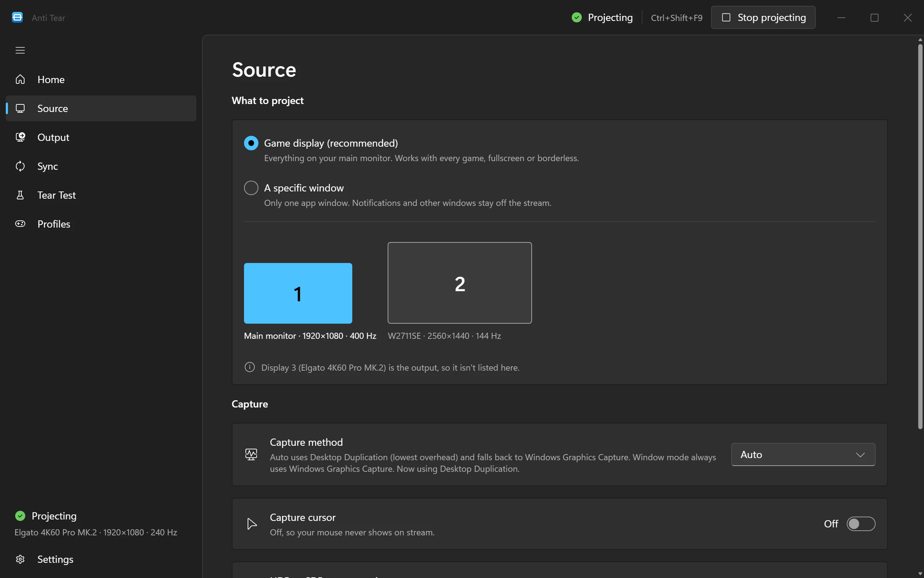Open the Home page

tap(101, 79)
